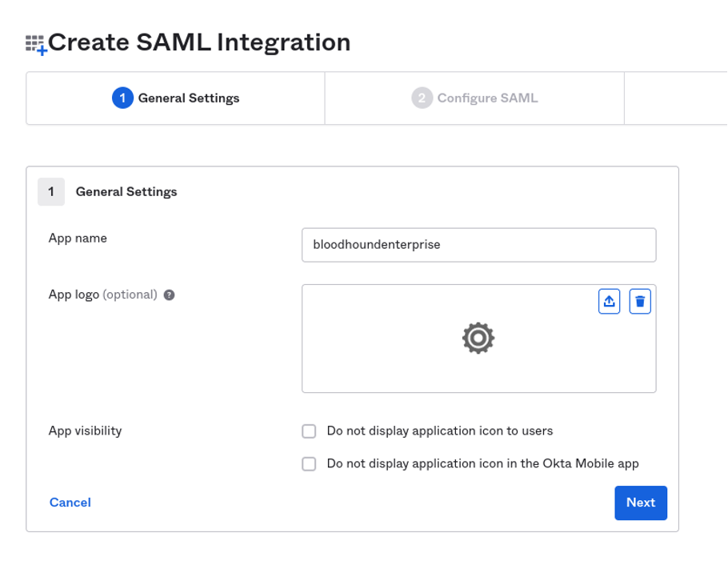Open the General Settings step tab
Image resolution: width=728 pixels, height=573 pixels.
175,98
